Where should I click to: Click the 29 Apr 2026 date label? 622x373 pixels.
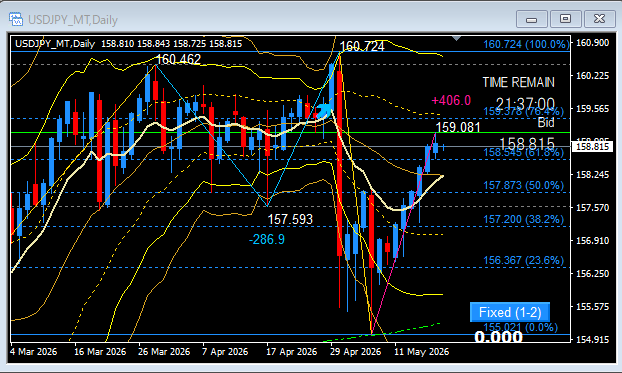point(355,352)
